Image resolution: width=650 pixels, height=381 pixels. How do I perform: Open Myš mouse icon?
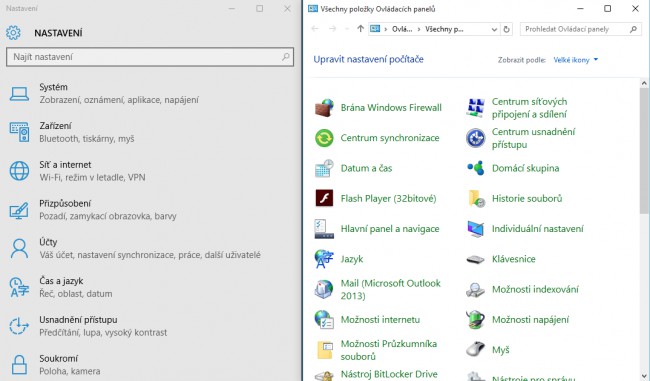point(475,350)
